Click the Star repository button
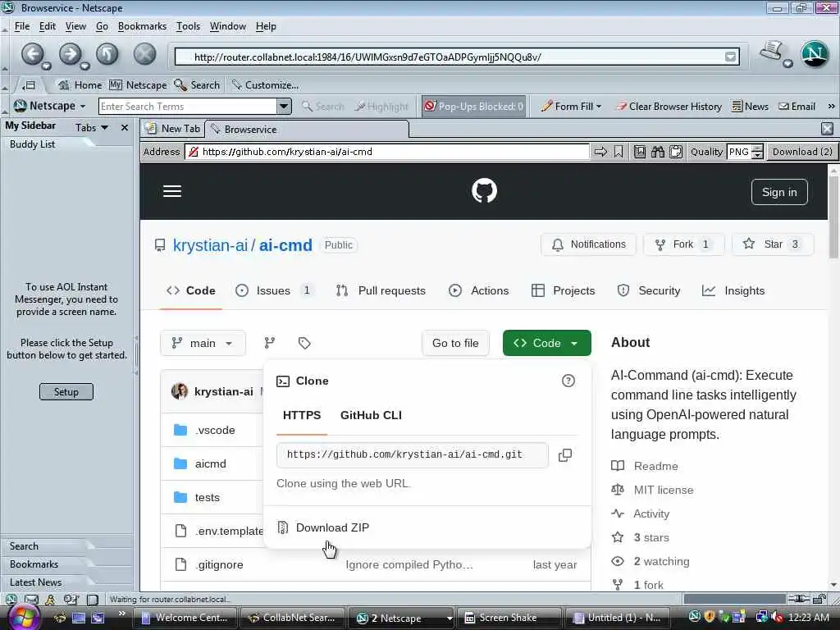The width and height of the screenshot is (840, 630). tap(773, 244)
